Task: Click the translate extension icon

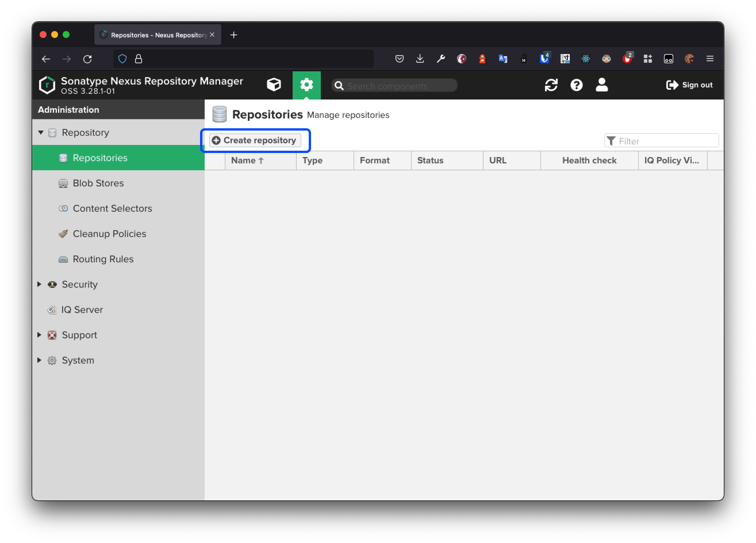Action: (x=503, y=59)
